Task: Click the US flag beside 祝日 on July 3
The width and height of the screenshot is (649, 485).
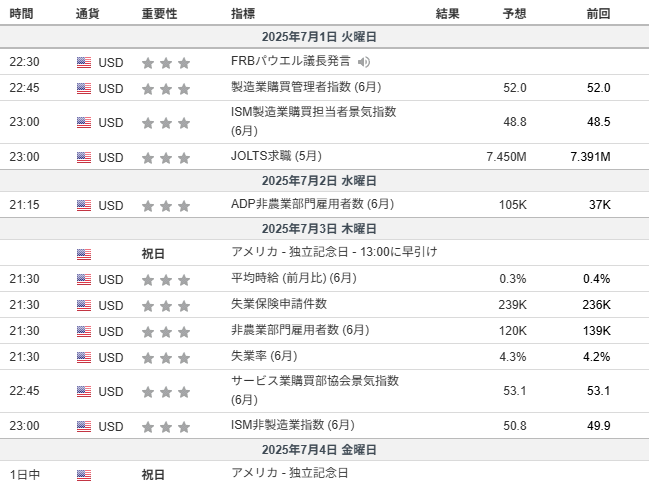Action: [84, 254]
